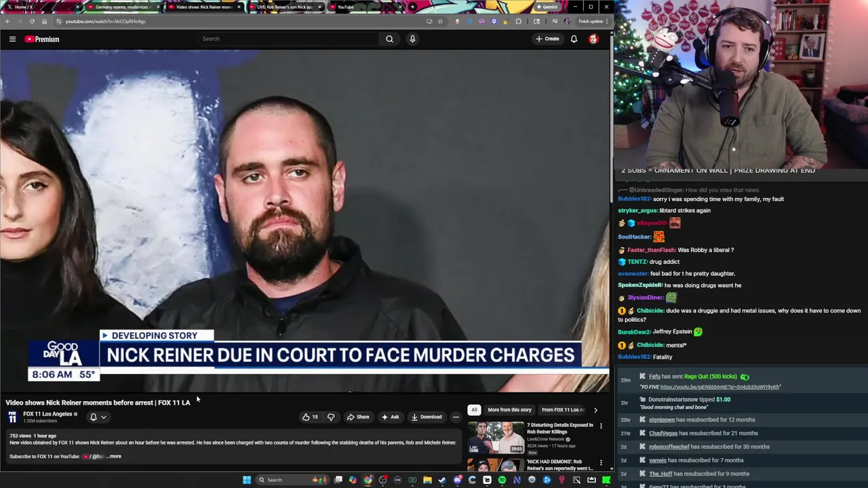Open 'NICK HAD DEMONS' recommended video title
The height and width of the screenshot is (488, 868).
pyautogui.click(x=560, y=465)
